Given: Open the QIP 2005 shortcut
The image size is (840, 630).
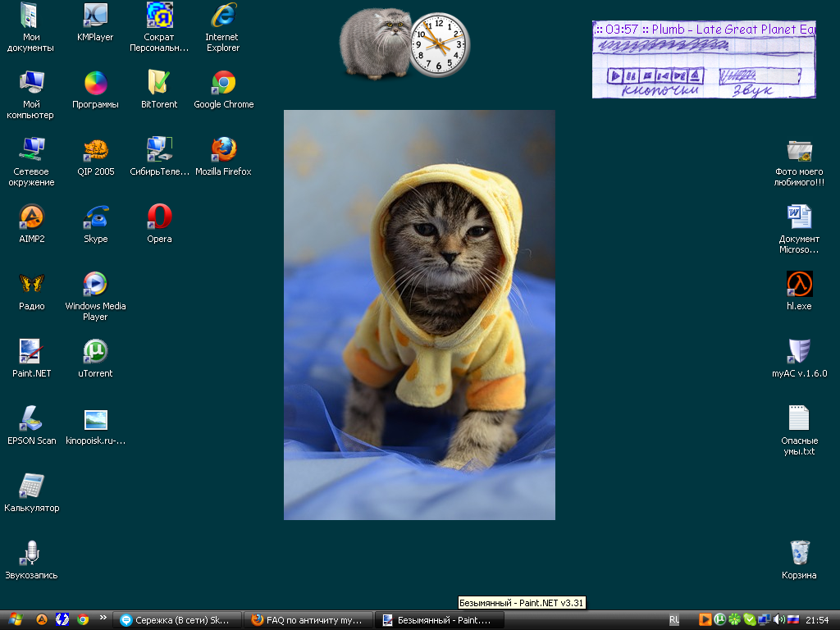Looking at the screenshot, I should coord(95,150).
